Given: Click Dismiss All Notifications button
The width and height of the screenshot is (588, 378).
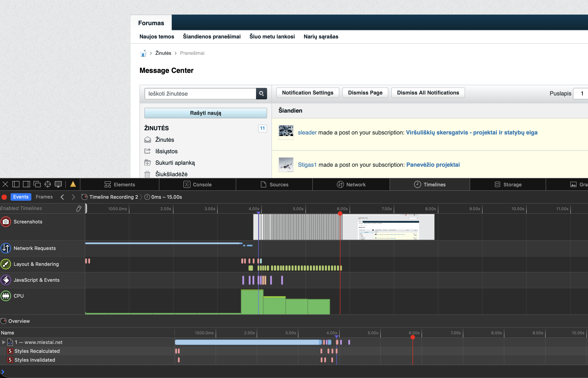Looking at the screenshot, I should [x=428, y=93].
